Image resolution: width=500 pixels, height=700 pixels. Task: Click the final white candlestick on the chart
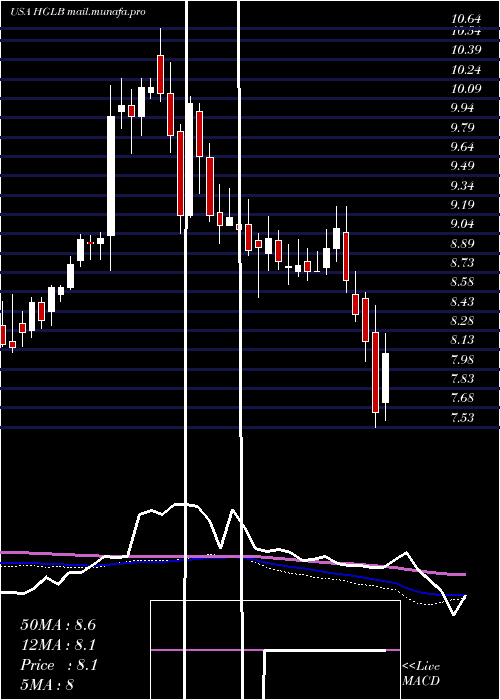(x=385, y=378)
